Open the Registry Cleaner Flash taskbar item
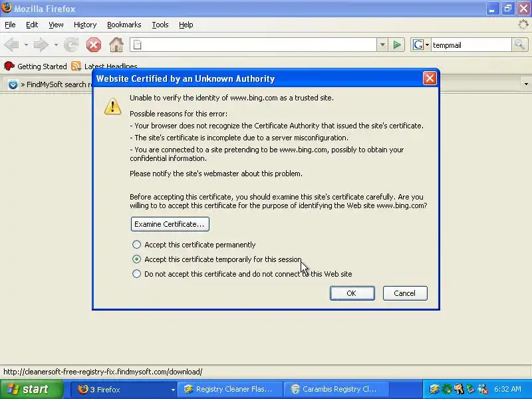This screenshot has width=532, height=399. (231, 389)
